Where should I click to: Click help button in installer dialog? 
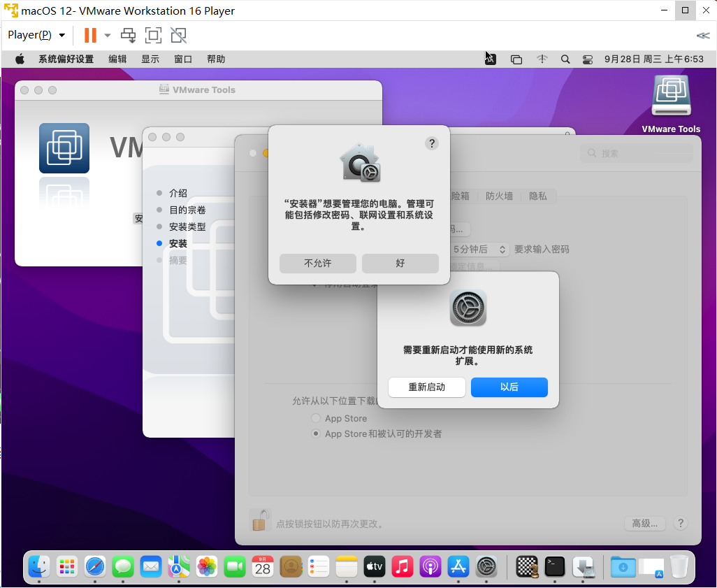tap(432, 144)
